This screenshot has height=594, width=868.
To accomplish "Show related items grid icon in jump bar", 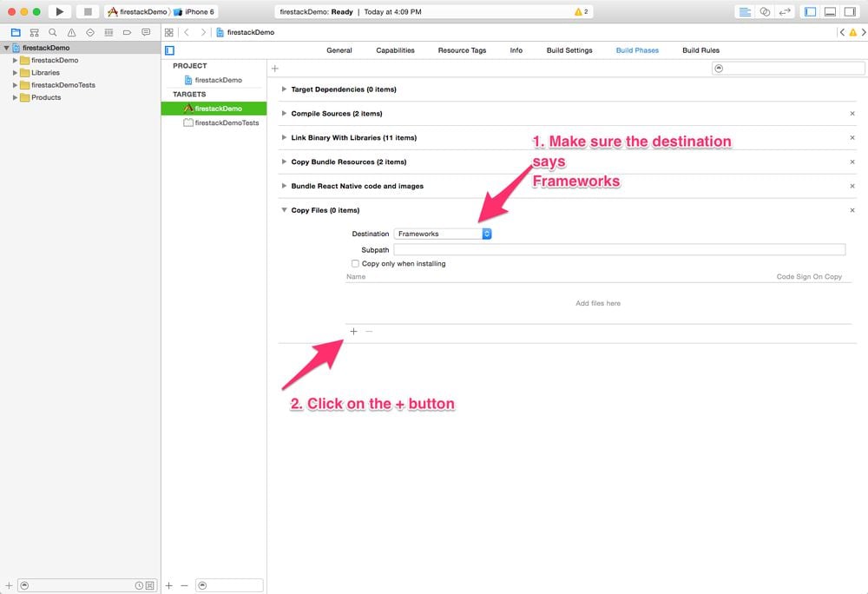I will (x=169, y=33).
